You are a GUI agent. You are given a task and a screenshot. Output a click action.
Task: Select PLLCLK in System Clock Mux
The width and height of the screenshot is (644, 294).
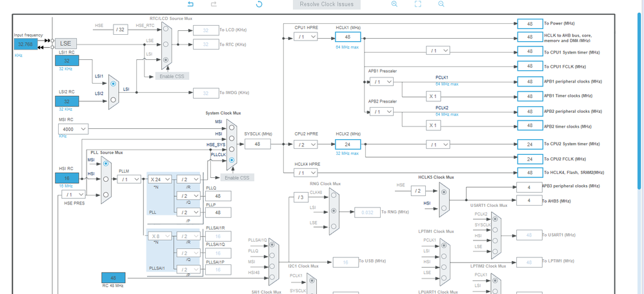232,160
